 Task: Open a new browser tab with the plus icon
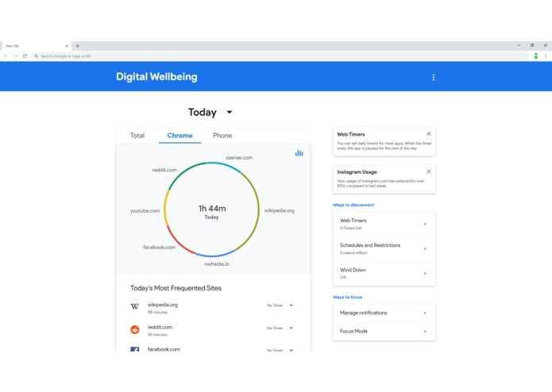tap(78, 46)
